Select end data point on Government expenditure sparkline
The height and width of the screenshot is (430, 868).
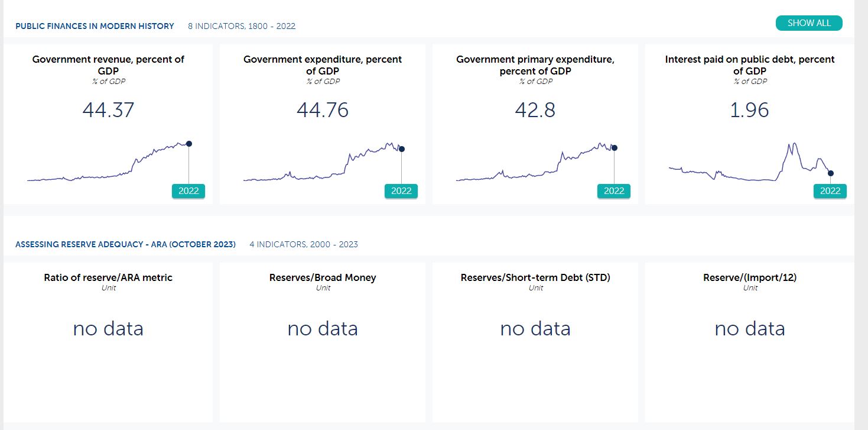tap(402, 149)
